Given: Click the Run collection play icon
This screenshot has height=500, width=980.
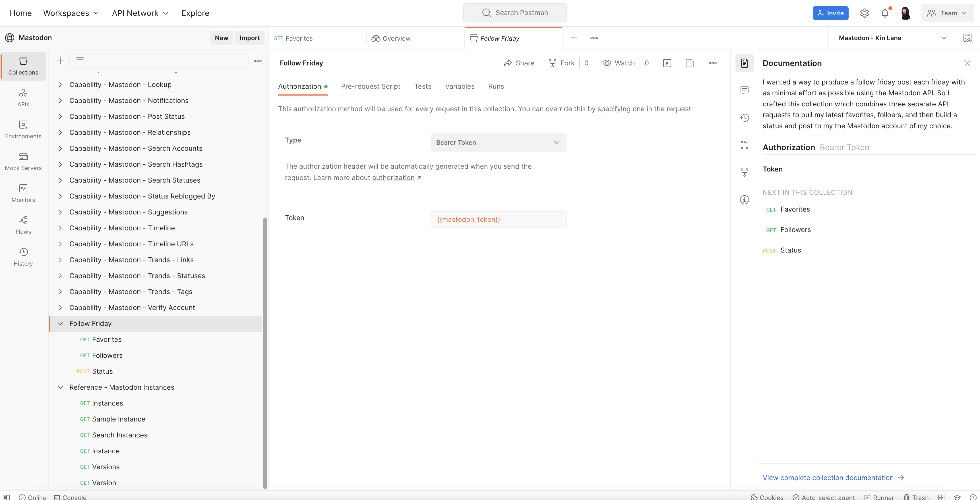Looking at the screenshot, I should (x=667, y=63).
